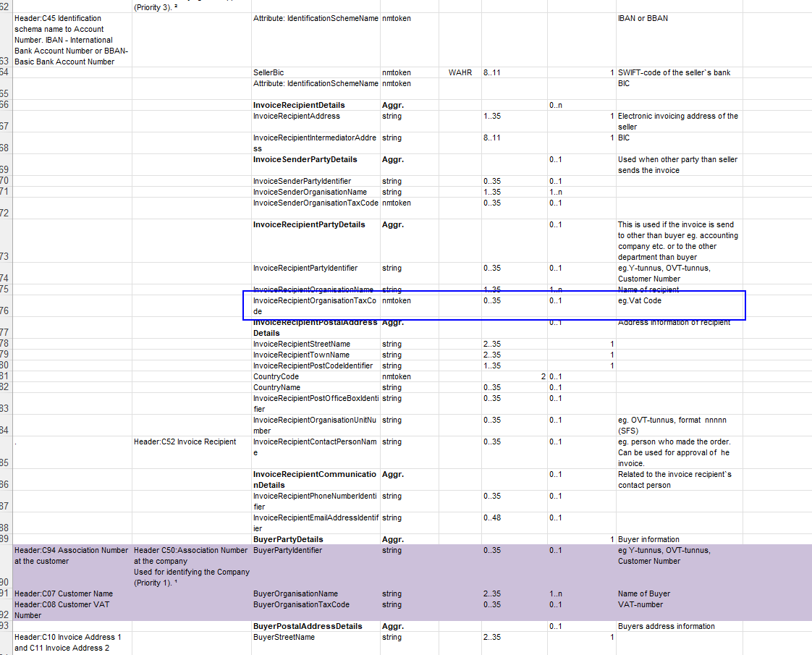Screen dimensions: 812x655
Task: Click 'SWIFT-code of the seller`s bank' cell
Action: coord(679,72)
